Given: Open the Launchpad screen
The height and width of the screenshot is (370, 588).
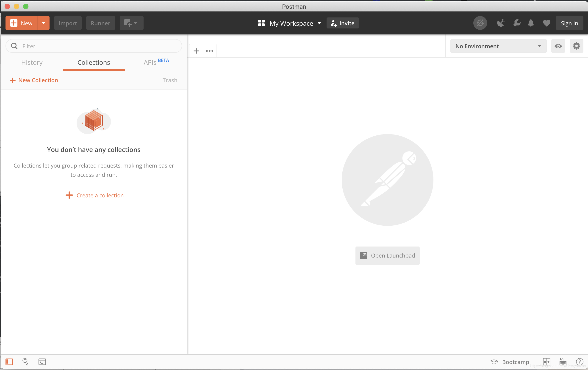Looking at the screenshot, I should pos(387,255).
